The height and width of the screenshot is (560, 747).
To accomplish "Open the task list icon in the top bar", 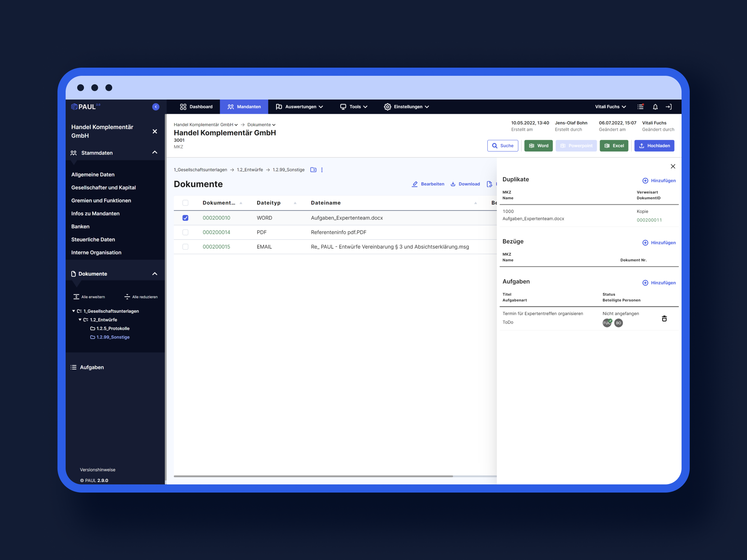I will pos(640,107).
